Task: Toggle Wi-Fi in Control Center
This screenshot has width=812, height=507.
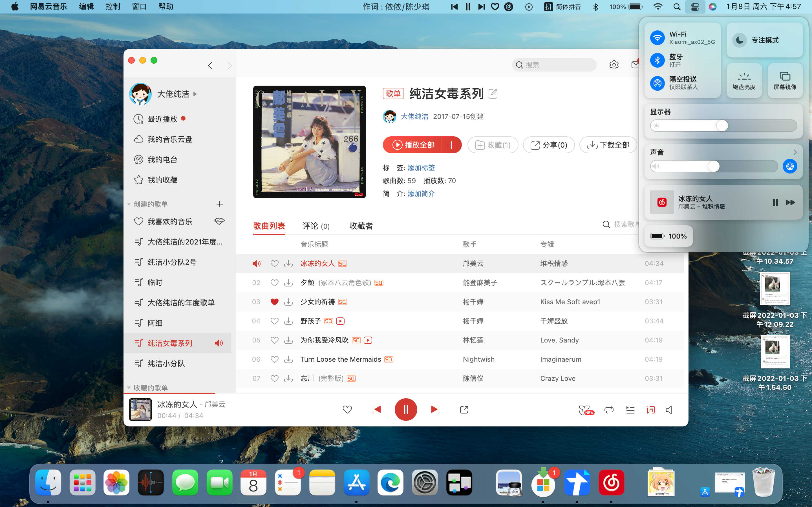Action: coord(657,37)
